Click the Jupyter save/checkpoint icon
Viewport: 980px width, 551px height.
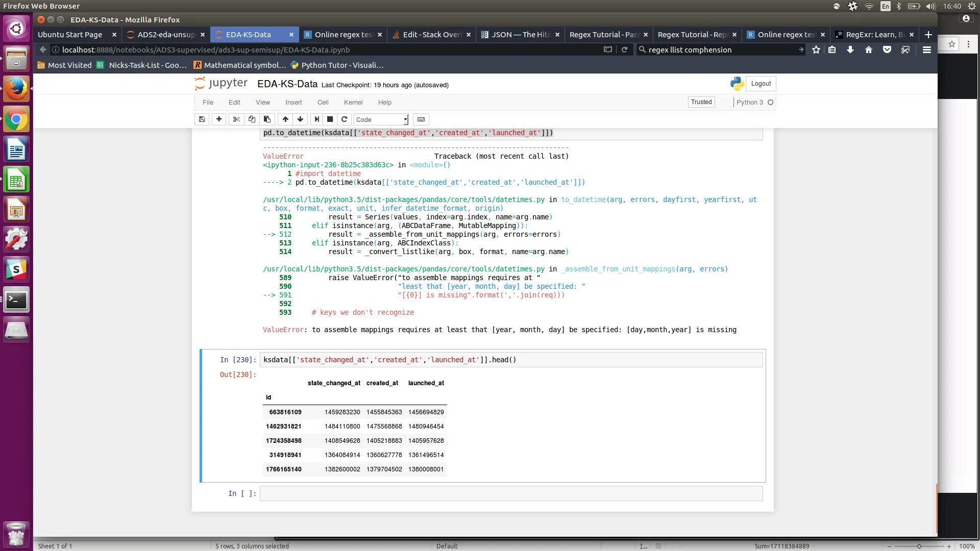tap(201, 119)
